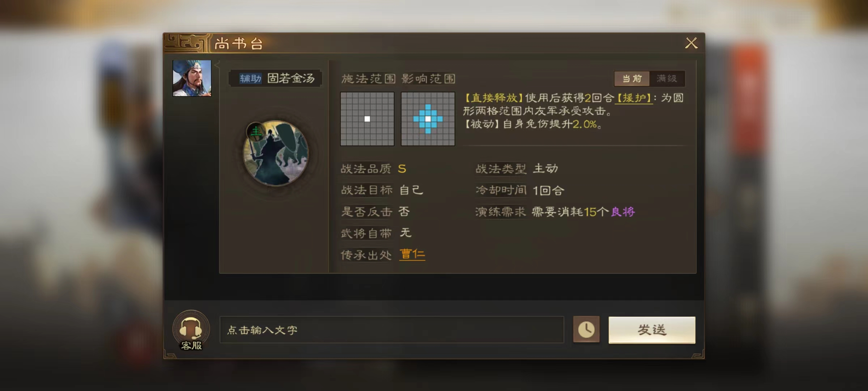868x391 pixels.
Task: Tap the S quality rating value
Action: tap(402, 169)
